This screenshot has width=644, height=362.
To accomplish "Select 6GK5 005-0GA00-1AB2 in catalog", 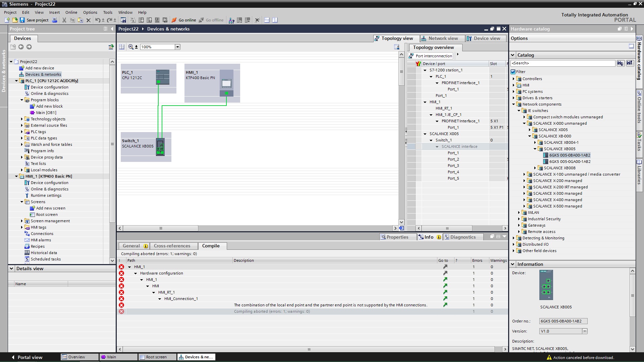I will pos(570,162).
